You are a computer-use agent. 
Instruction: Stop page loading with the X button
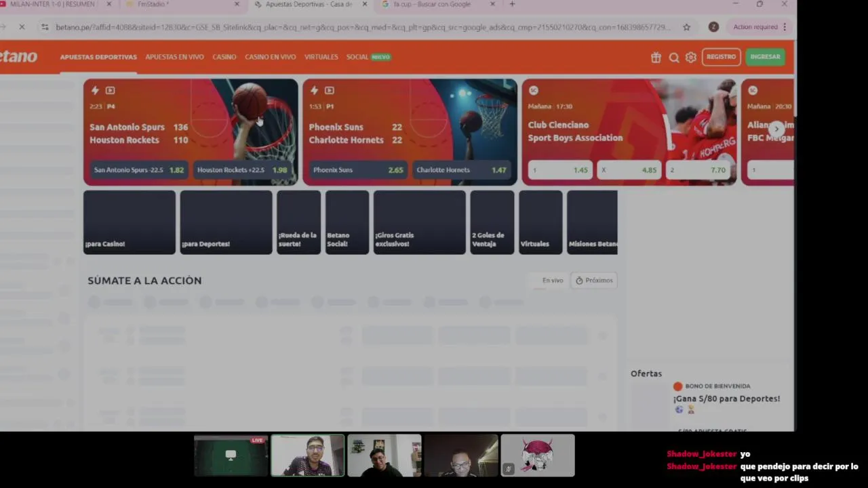(22, 27)
